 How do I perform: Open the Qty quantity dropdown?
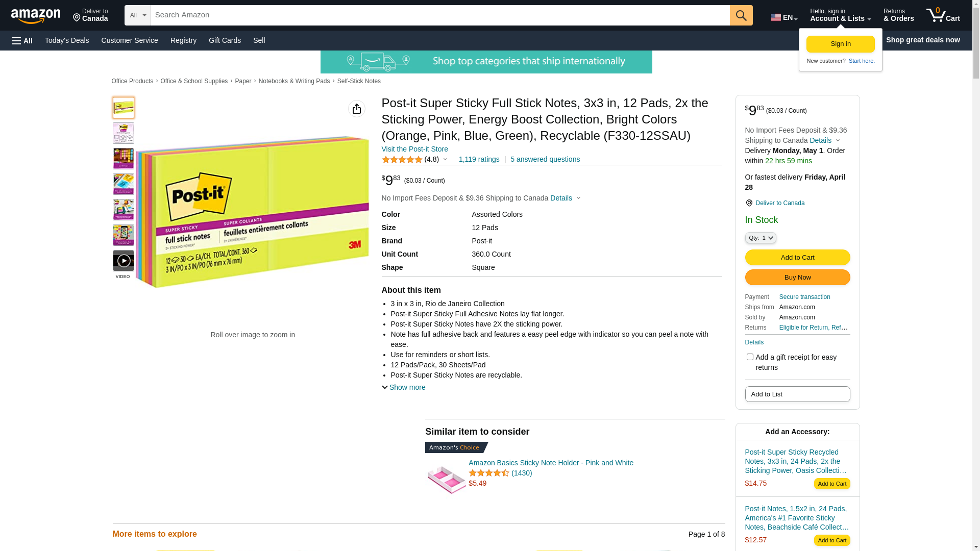coord(761,238)
